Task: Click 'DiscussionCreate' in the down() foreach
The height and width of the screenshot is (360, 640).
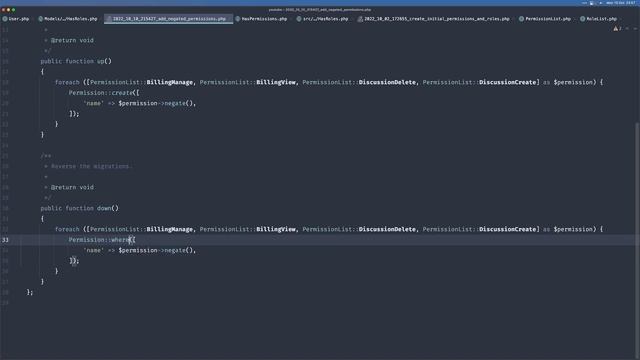Action: [507, 229]
